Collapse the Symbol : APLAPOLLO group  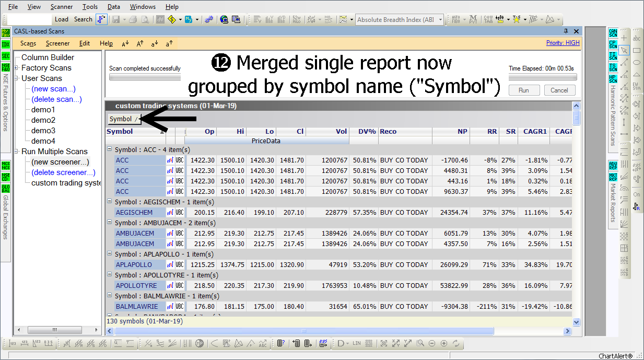(110, 254)
